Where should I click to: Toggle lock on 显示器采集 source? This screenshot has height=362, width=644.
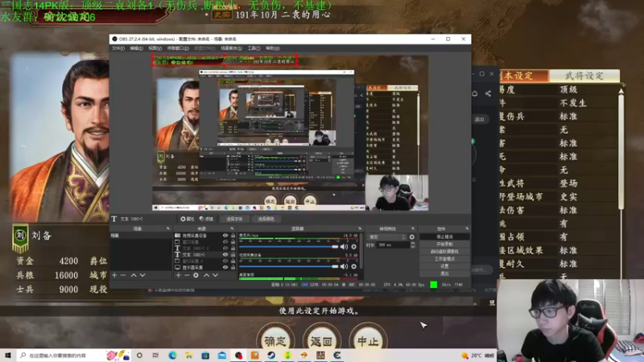pyautogui.click(x=233, y=267)
